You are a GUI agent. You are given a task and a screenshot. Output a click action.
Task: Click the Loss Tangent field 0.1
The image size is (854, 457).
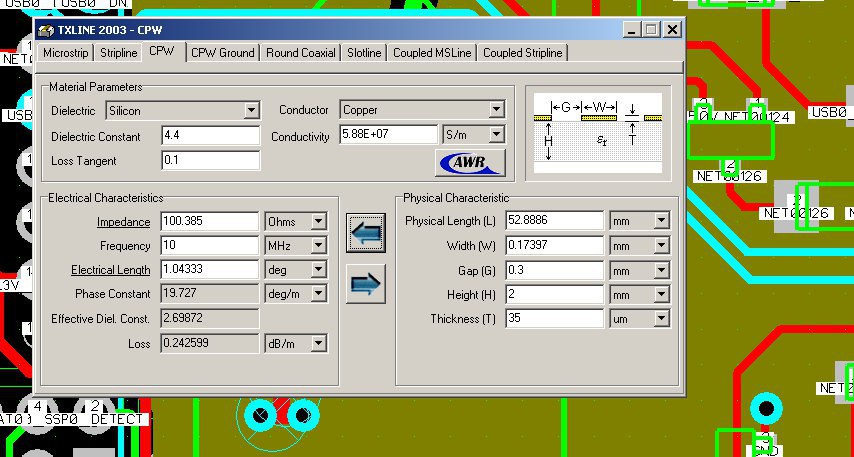pos(211,161)
